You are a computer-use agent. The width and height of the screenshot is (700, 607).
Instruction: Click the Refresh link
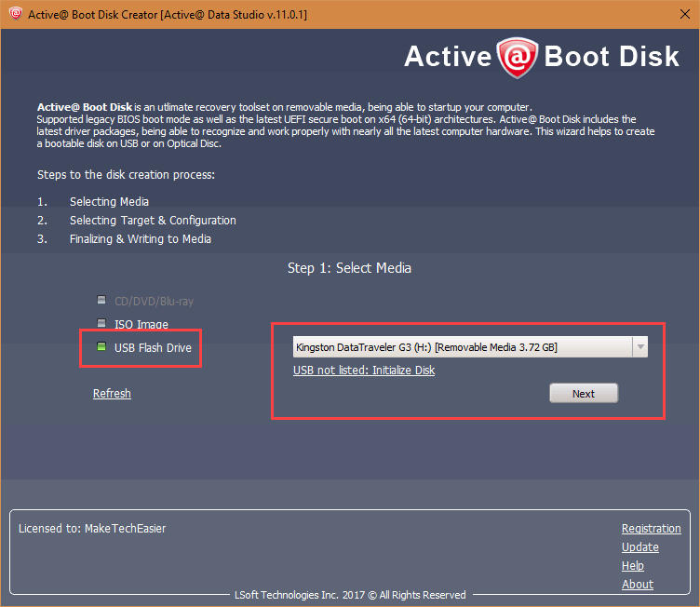pyautogui.click(x=112, y=394)
